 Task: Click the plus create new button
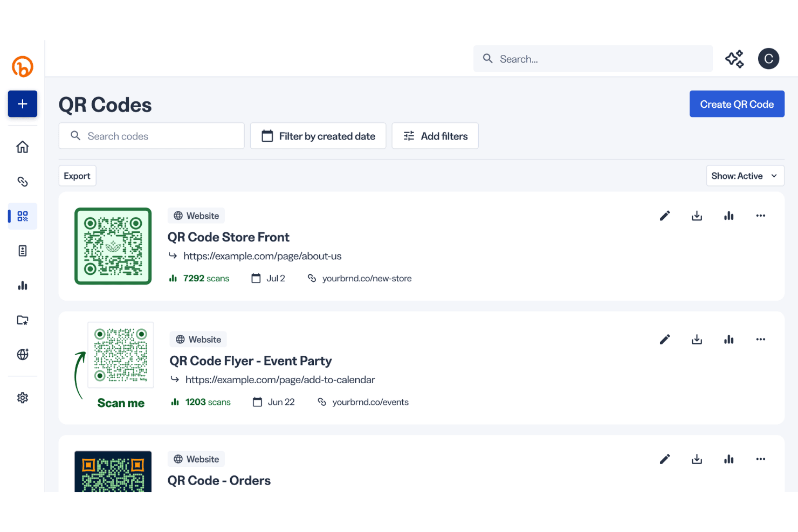[23, 104]
